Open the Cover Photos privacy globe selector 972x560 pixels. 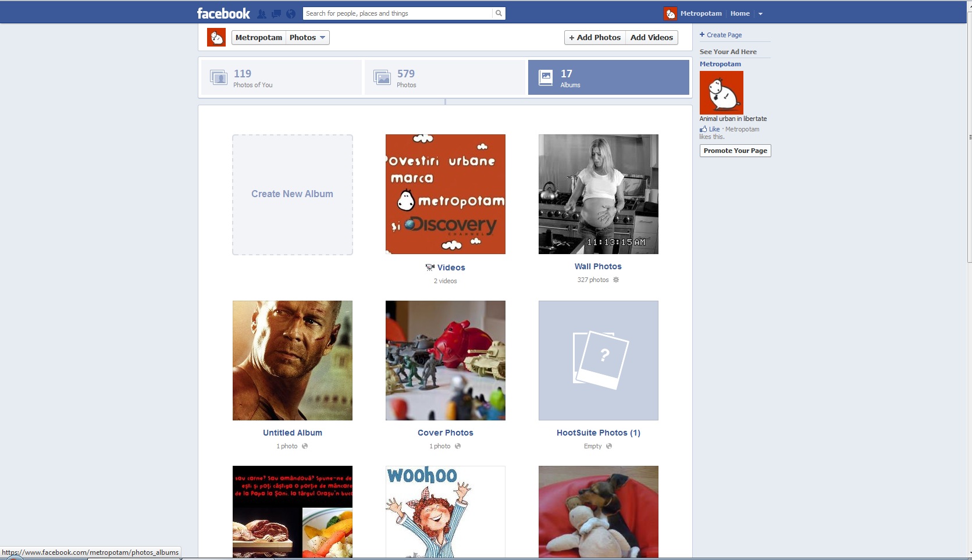(x=458, y=446)
